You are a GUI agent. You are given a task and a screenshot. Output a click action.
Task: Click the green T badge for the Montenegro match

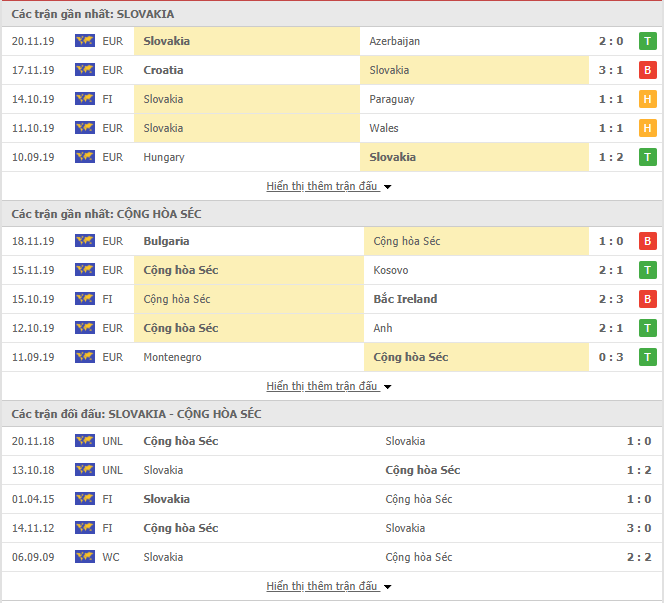coord(647,357)
